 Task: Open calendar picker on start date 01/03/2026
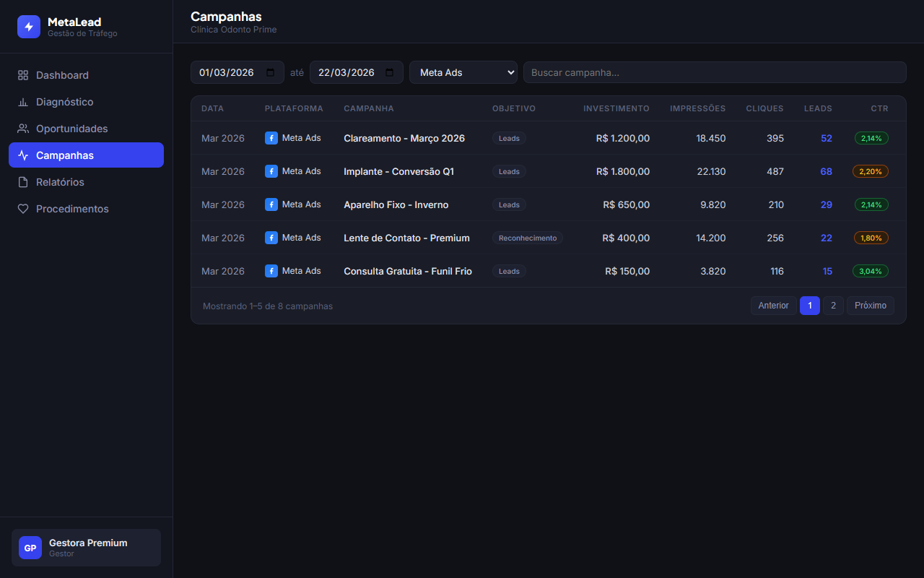coord(271,72)
